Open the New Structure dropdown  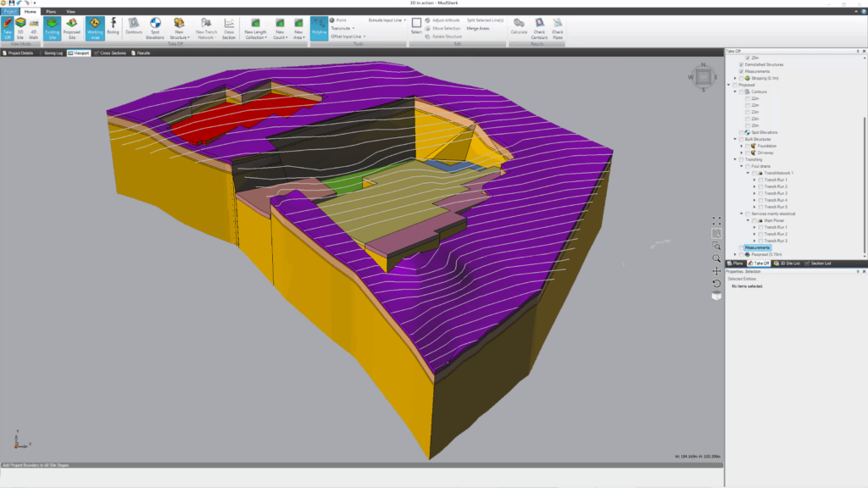(179, 29)
